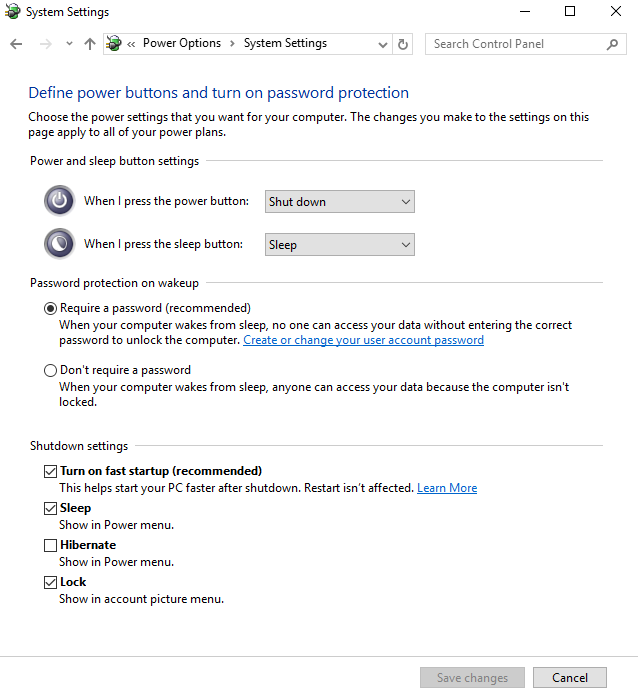This screenshot has height=699, width=638.
Task: Click the Power Options address bar icon
Action: (x=114, y=43)
